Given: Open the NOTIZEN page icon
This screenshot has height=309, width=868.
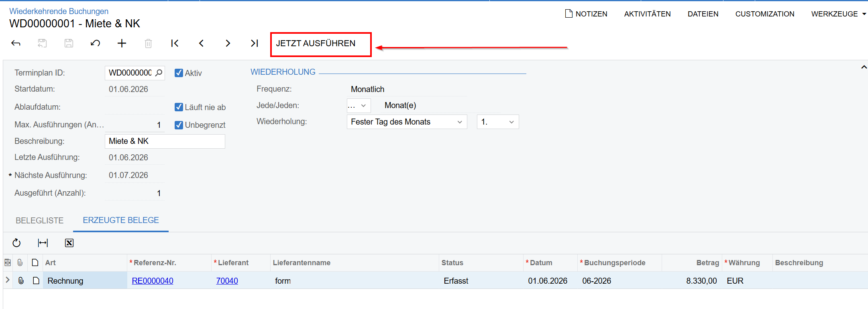Looking at the screenshot, I should 568,14.
